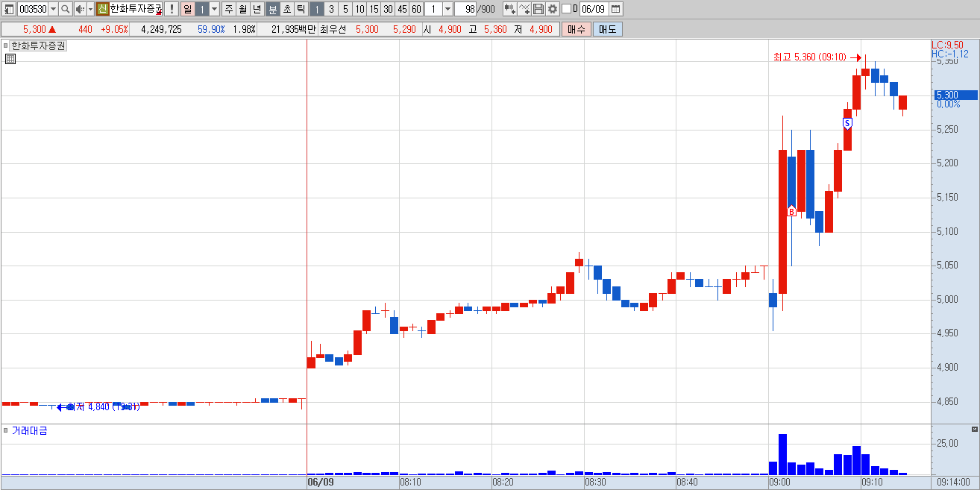
Task: Expand the stock code 003530 dropdown
Action: pyautogui.click(x=53, y=9)
